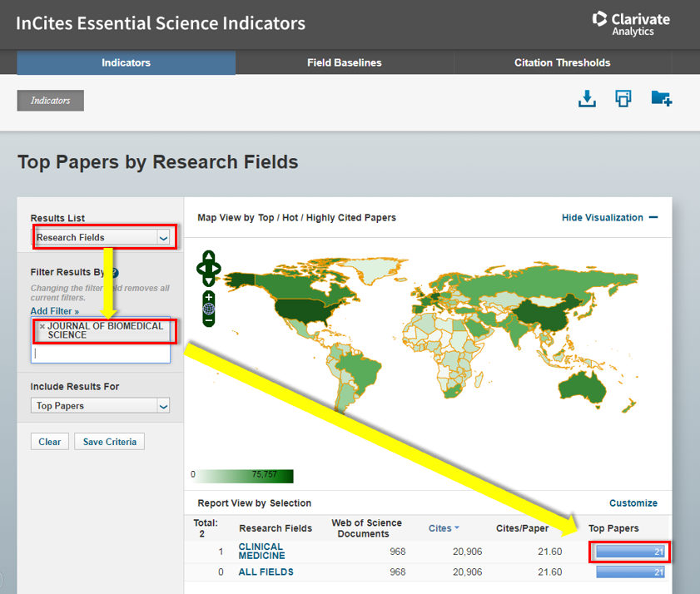The width and height of the screenshot is (700, 594).
Task: Open the Include Results For dropdown
Action: click(x=101, y=406)
